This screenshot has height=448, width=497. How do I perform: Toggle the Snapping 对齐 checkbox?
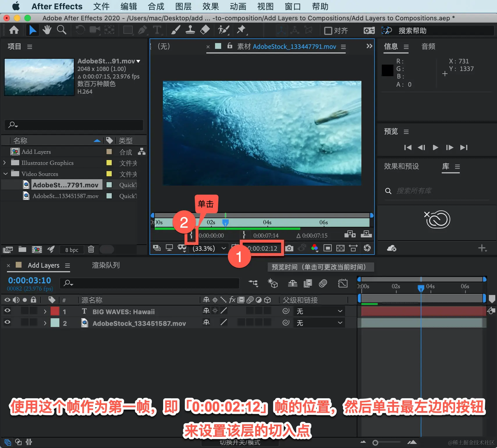point(328,31)
